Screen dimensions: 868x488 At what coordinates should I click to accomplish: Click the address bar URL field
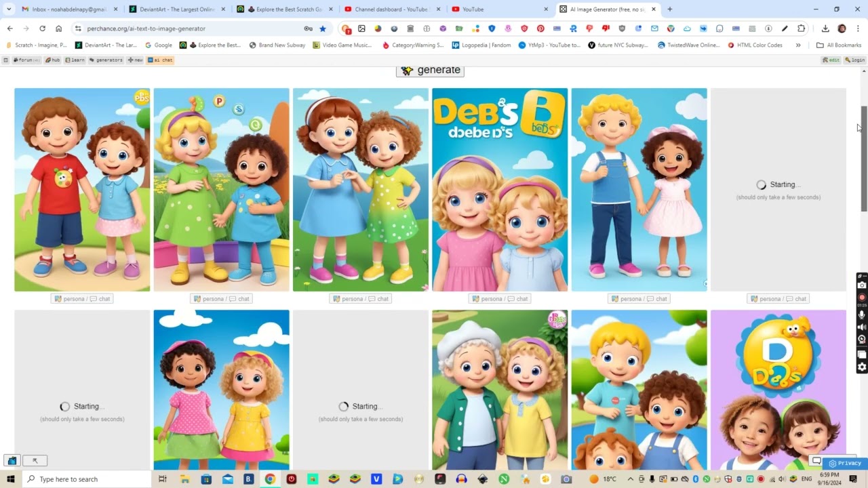pyautogui.click(x=190, y=28)
